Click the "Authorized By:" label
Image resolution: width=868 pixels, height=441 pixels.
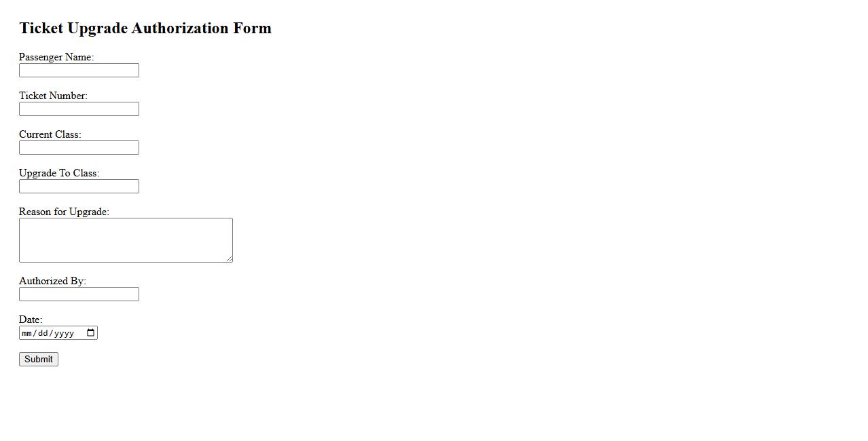click(x=52, y=282)
